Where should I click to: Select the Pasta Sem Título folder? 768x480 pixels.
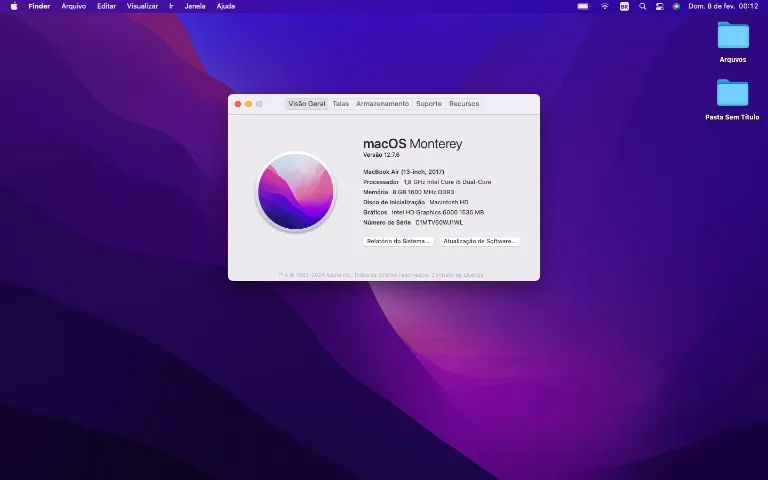[x=732, y=93]
